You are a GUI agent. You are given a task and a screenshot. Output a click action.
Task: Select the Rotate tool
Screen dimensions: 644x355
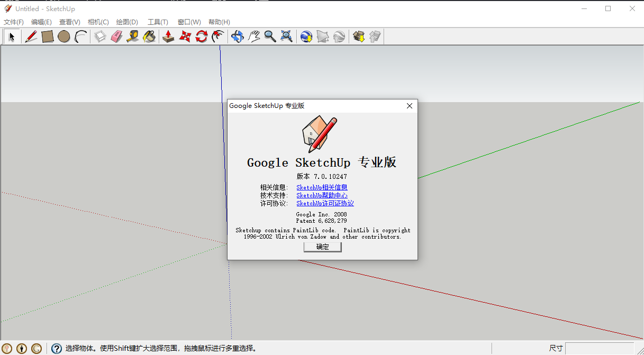coord(201,37)
